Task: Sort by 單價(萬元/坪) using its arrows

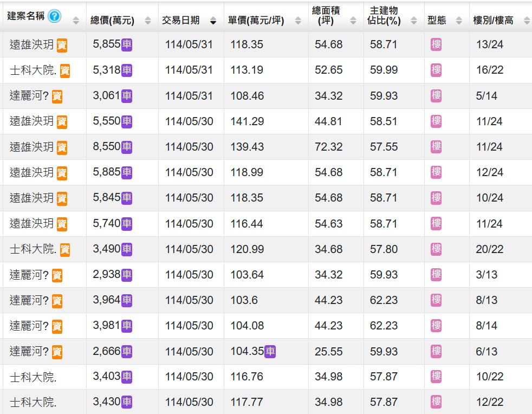Action: point(298,21)
